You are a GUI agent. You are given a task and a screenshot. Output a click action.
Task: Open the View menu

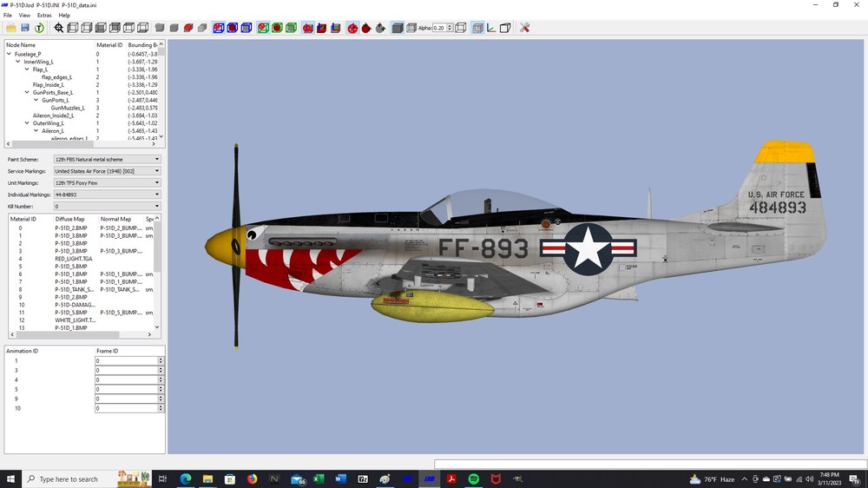click(x=24, y=16)
